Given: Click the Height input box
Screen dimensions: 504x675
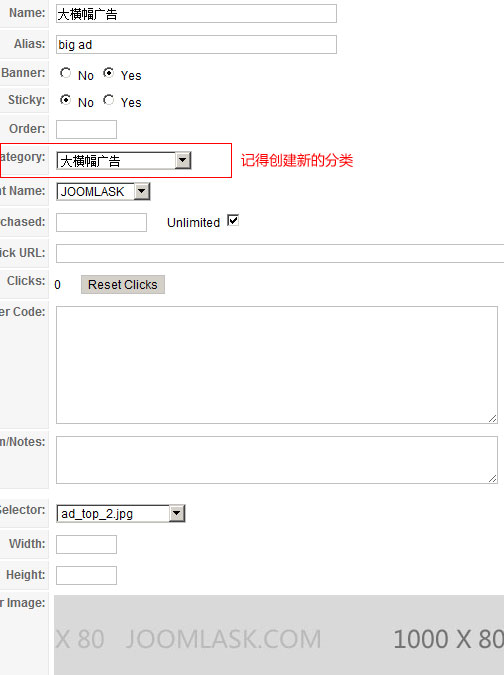Looking at the screenshot, I should 86,576.
